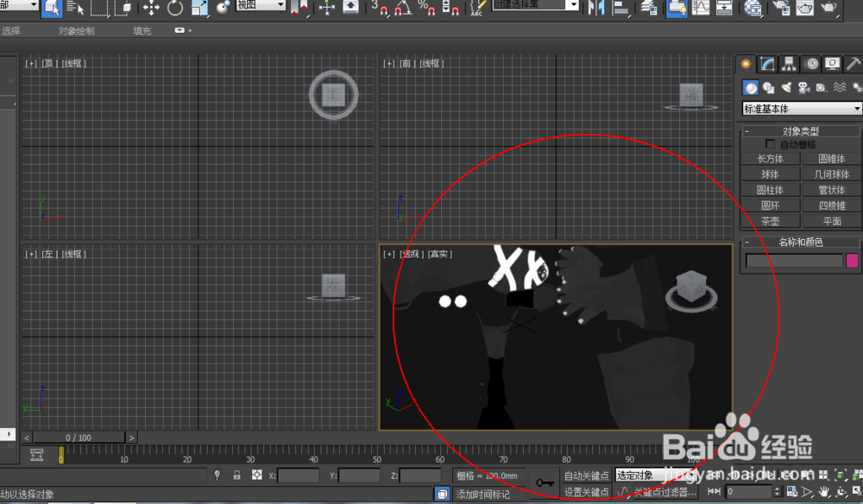Toggle Select and Manipulate tool
The height and width of the screenshot is (504, 863).
pos(327,8)
